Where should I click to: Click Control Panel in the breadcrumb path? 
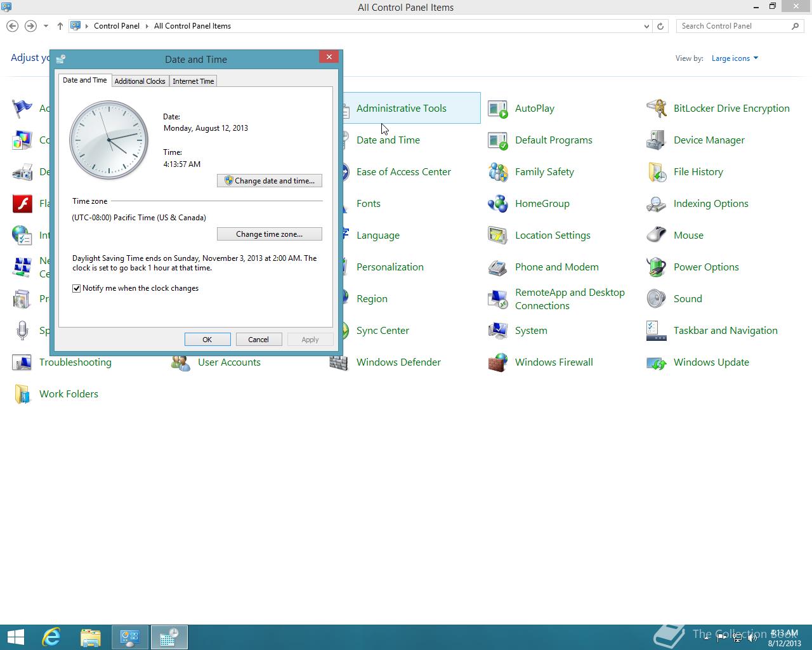pyautogui.click(x=117, y=26)
